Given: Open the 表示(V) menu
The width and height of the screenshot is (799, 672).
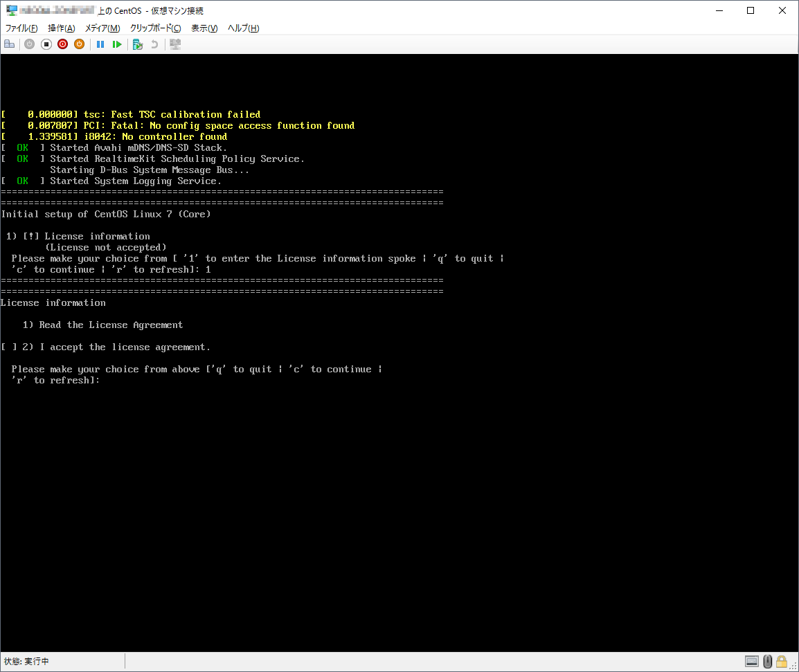Looking at the screenshot, I should (204, 28).
